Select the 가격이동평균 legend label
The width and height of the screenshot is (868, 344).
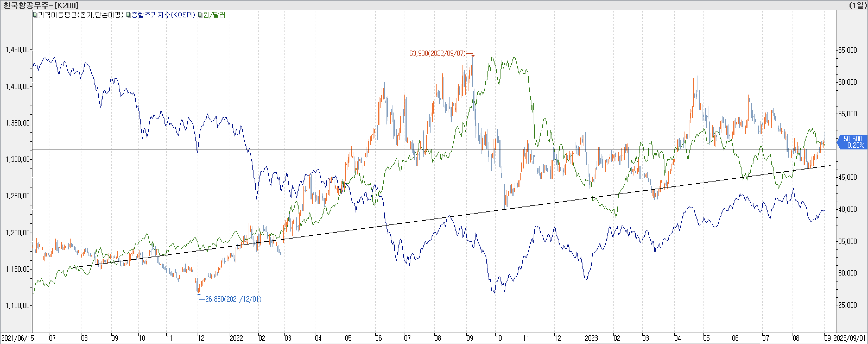click(x=81, y=15)
